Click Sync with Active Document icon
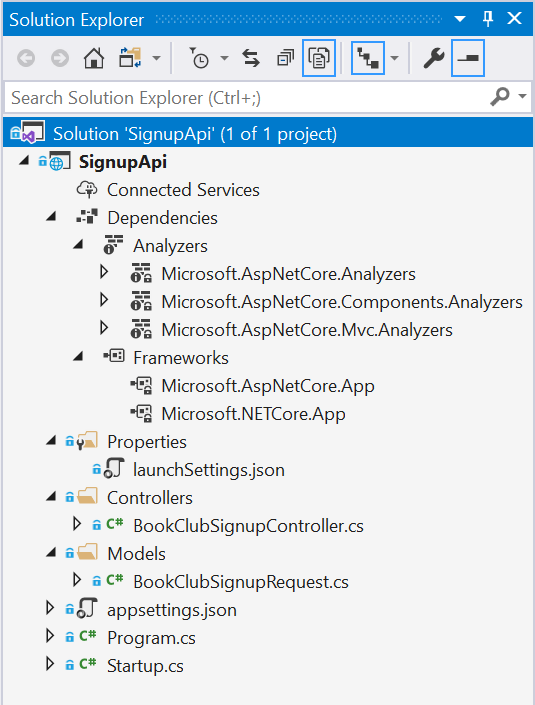The image size is (535, 705). coord(251,58)
